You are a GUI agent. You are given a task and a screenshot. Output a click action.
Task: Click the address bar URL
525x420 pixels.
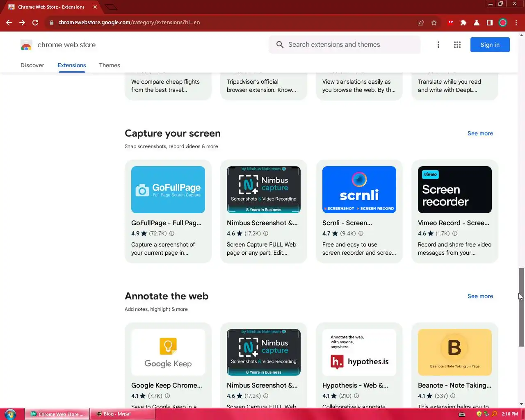coord(129,23)
